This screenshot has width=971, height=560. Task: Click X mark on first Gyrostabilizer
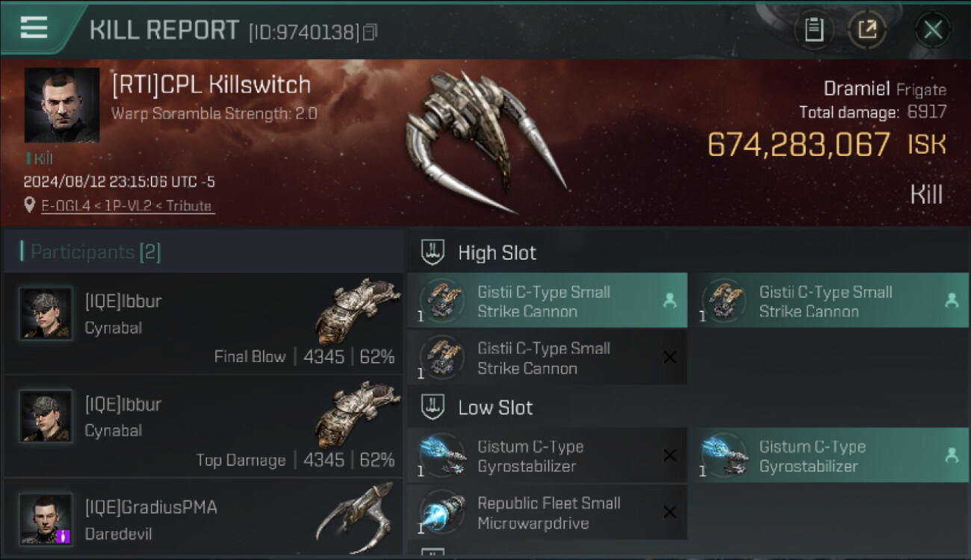click(670, 455)
